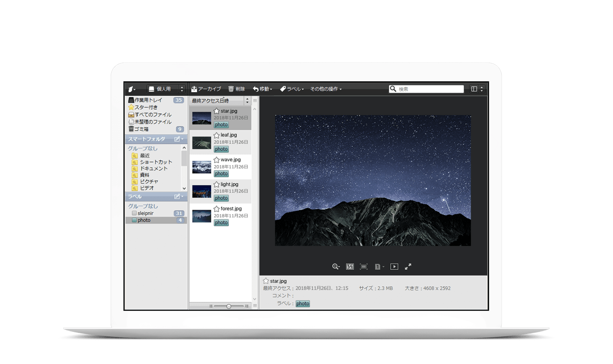The image size is (613, 364).
Task: Open the 移動 move dropdown
Action: click(262, 89)
